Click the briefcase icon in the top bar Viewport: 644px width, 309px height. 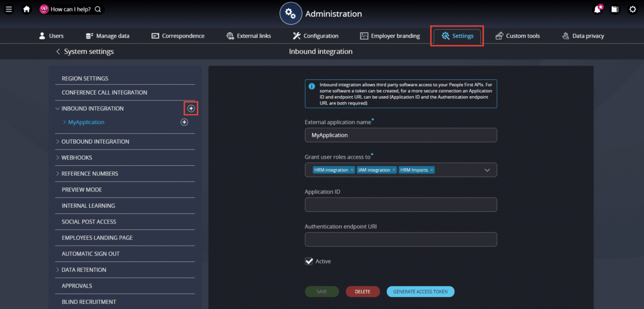615,9
